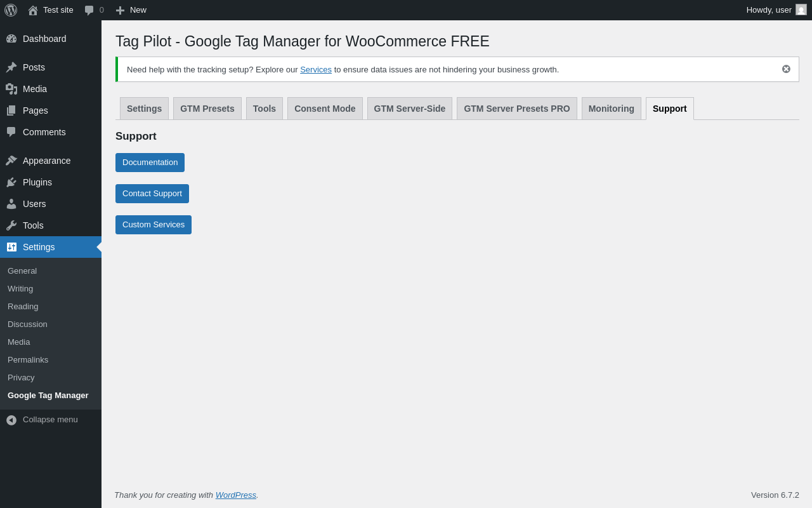
Task: Click the Posts pushpin icon
Action: point(11,67)
